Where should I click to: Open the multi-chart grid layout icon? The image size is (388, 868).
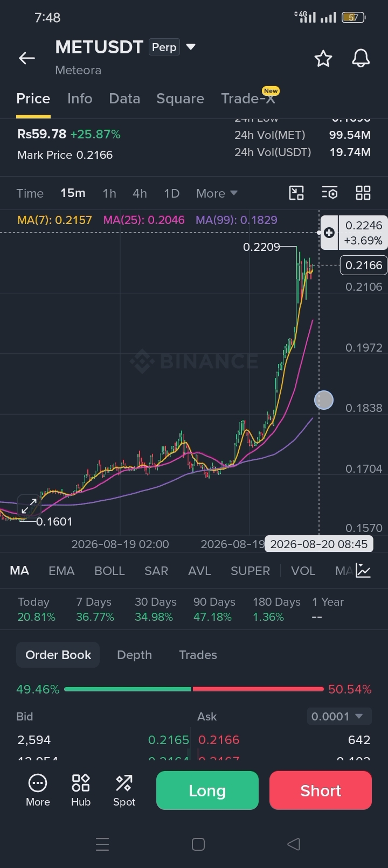(363, 193)
